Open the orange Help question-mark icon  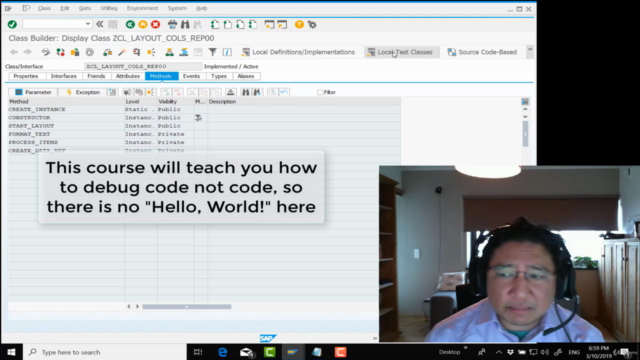[299, 24]
